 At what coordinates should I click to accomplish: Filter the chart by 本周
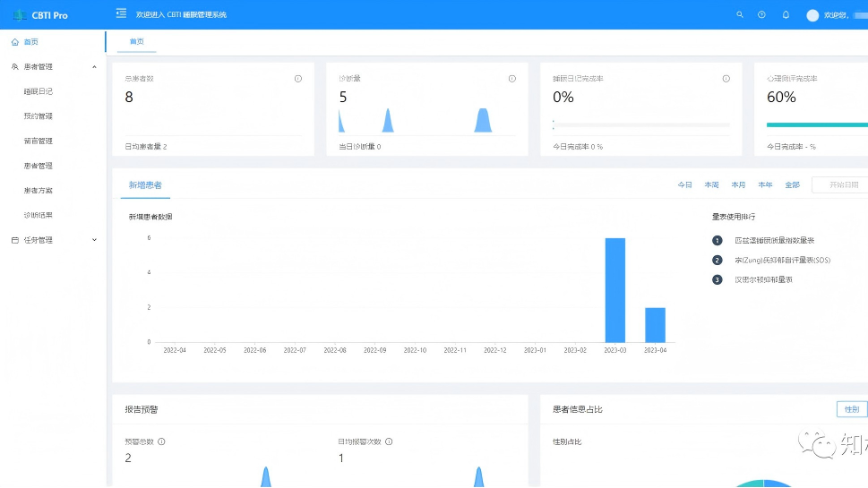711,185
